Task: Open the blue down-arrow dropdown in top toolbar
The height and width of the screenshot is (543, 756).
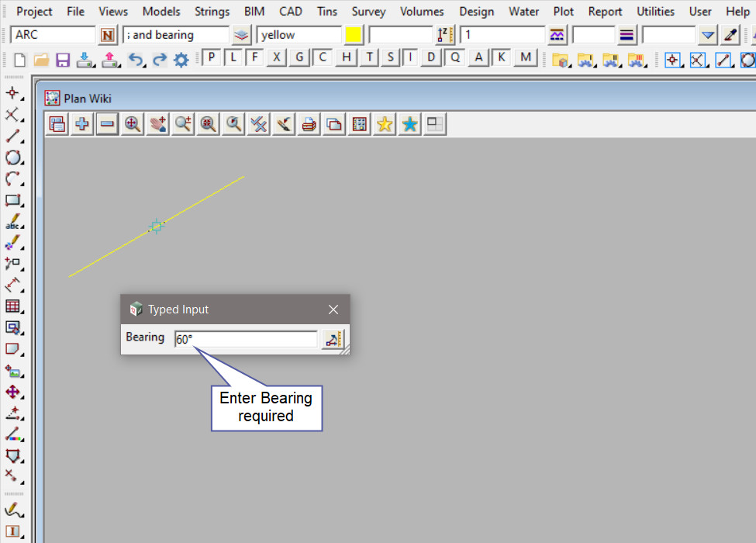Action: click(707, 35)
